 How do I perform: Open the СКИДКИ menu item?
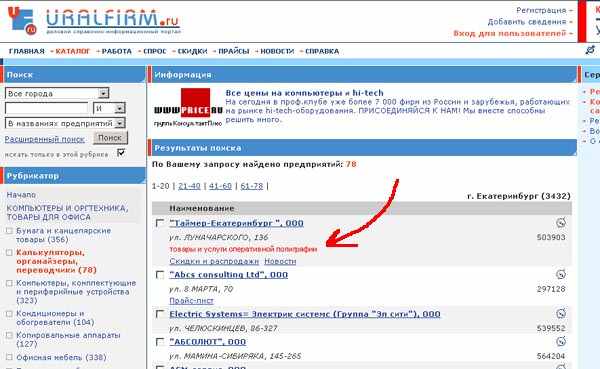pyautogui.click(x=192, y=51)
